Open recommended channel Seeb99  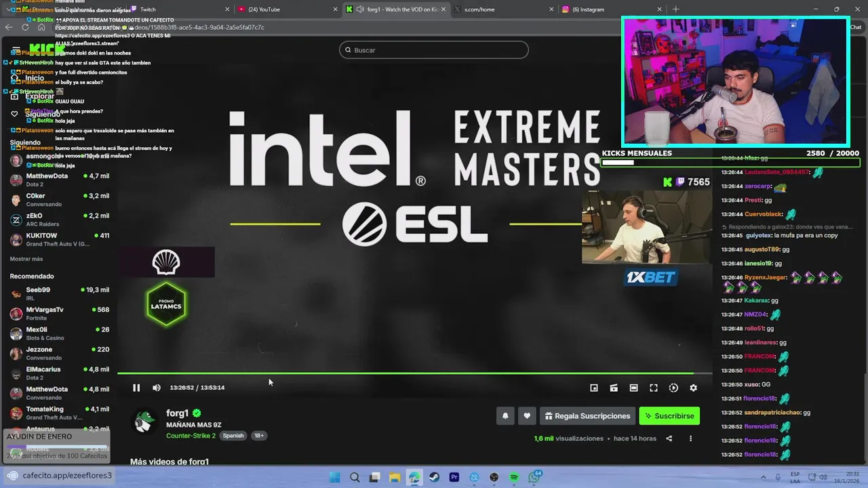(x=59, y=293)
